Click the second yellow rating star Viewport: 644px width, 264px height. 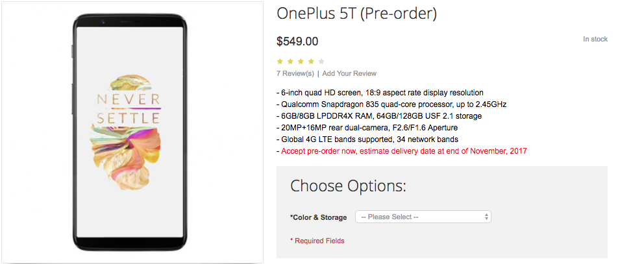tap(290, 61)
